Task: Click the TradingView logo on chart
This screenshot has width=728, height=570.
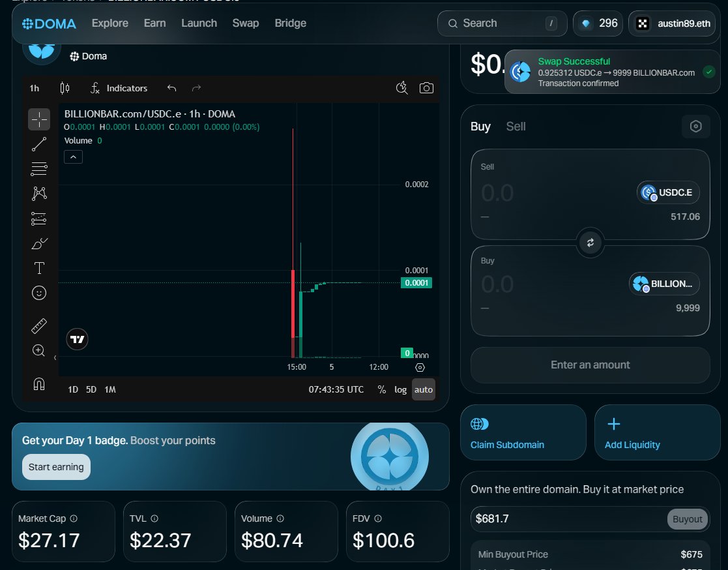Action: [x=77, y=339]
